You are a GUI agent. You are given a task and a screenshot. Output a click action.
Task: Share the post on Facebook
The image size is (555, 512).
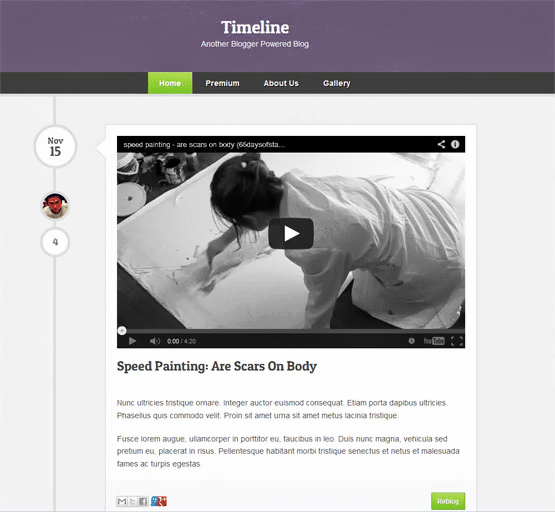(x=143, y=501)
